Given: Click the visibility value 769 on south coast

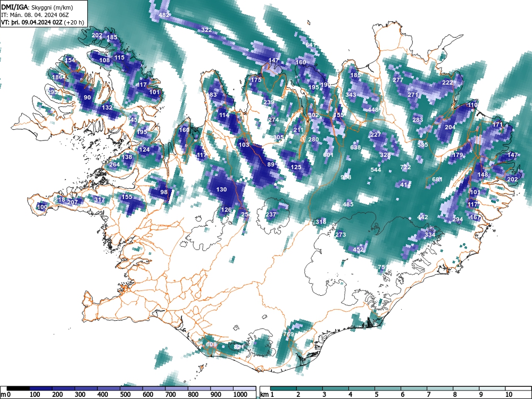Looking at the screenshot, I should (x=288, y=334).
